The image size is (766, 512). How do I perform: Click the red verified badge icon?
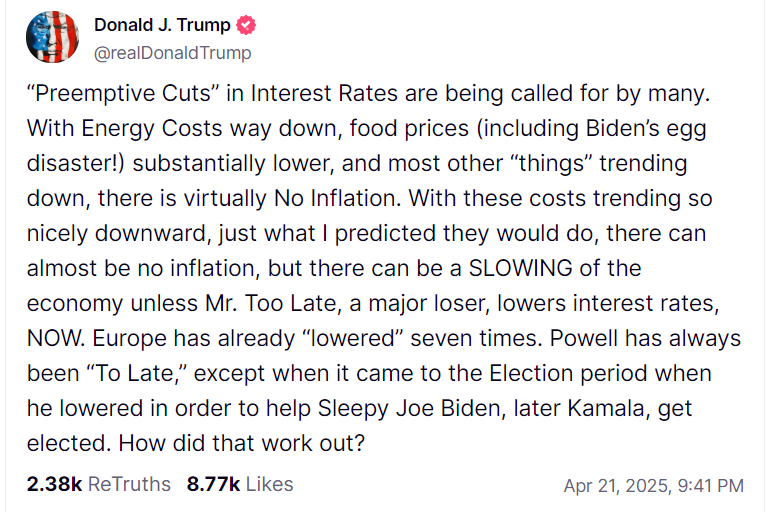point(244,25)
